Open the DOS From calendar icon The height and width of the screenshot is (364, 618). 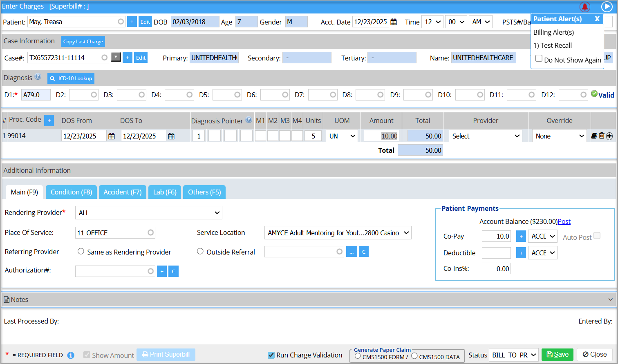click(x=112, y=136)
